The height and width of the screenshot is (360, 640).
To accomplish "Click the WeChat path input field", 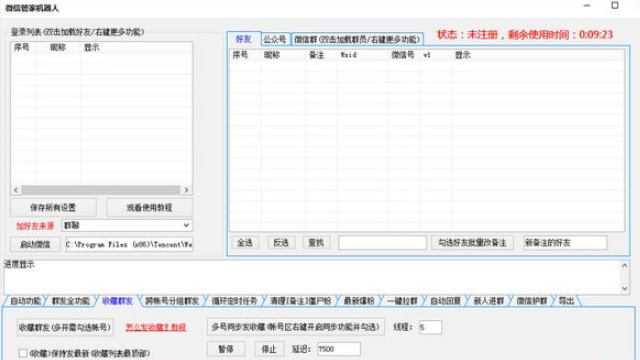I will pyautogui.click(x=129, y=244).
